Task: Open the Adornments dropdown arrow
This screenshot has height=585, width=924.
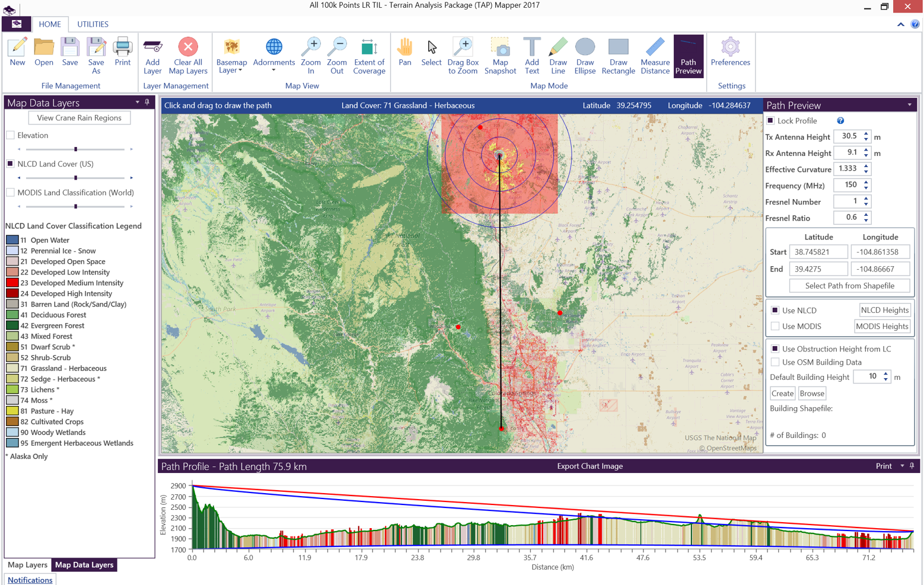Action: point(273,70)
